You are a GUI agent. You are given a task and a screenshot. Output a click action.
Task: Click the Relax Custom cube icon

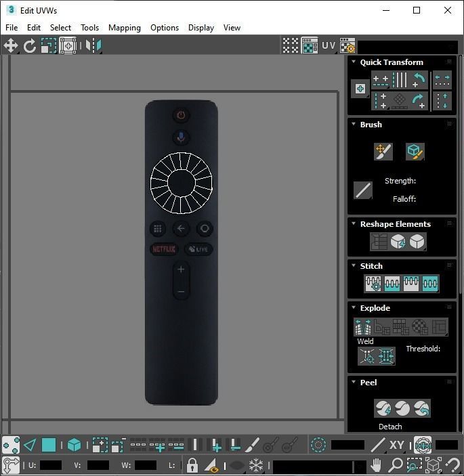pyautogui.click(x=417, y=242)
